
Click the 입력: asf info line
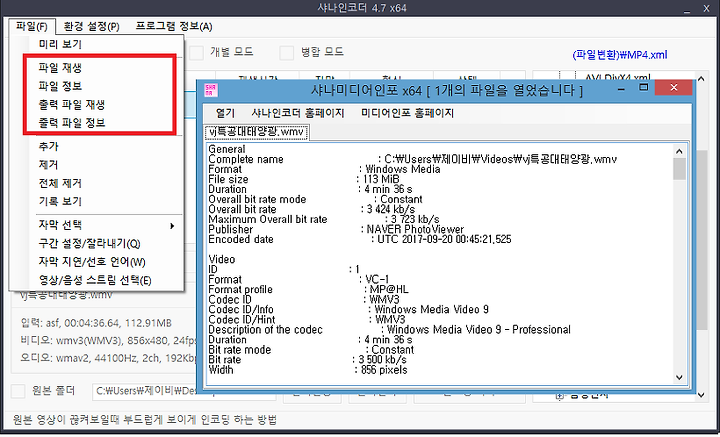click(x=96, y=323)
